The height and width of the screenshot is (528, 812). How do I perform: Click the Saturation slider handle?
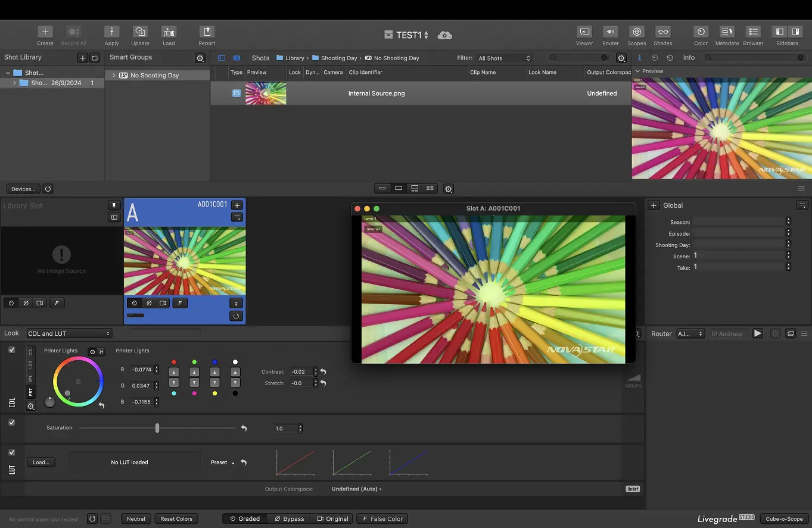coord(157,428)
